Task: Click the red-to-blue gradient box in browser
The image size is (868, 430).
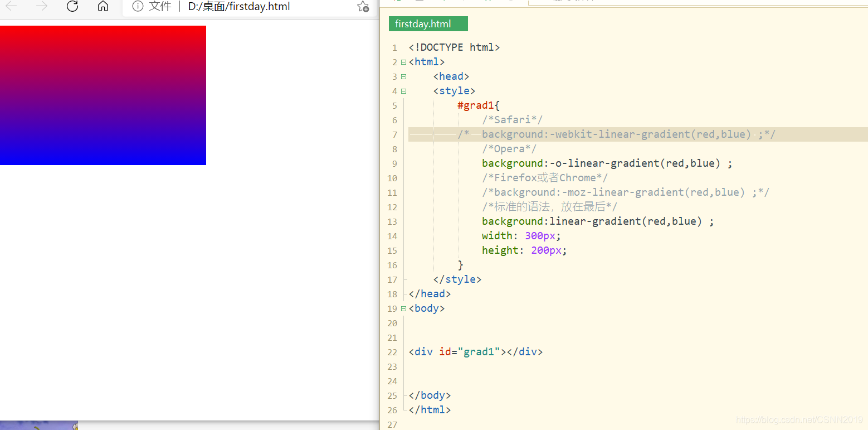Action: click(x=103, y=95)
